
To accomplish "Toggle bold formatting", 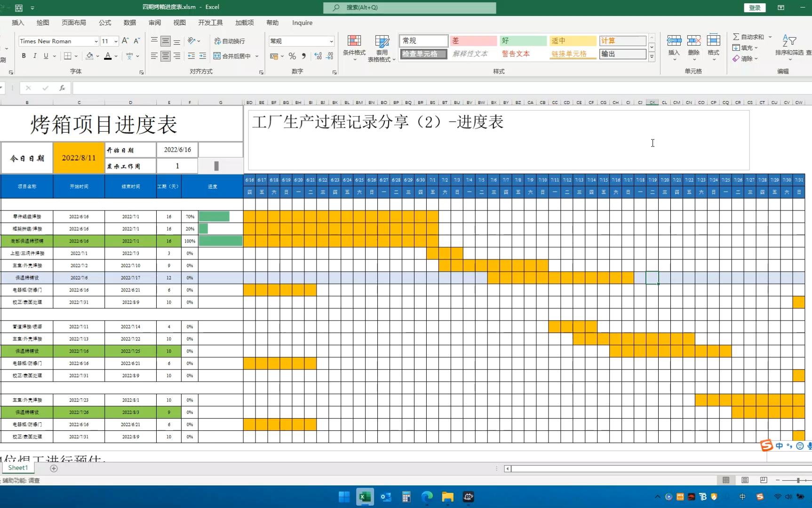I will [24, 56].
